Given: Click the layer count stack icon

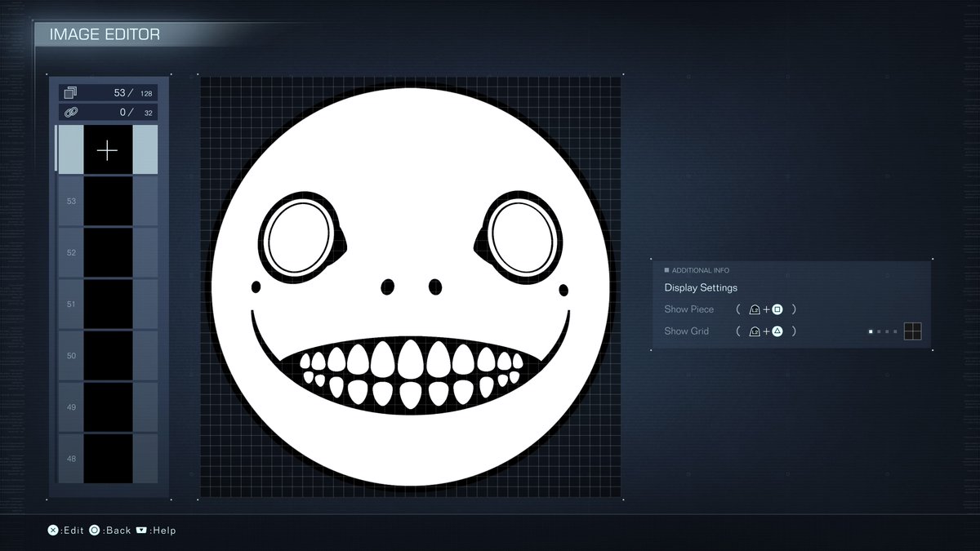Looking at the screenshot, I should pyautogui.click(x=71, y=92).
